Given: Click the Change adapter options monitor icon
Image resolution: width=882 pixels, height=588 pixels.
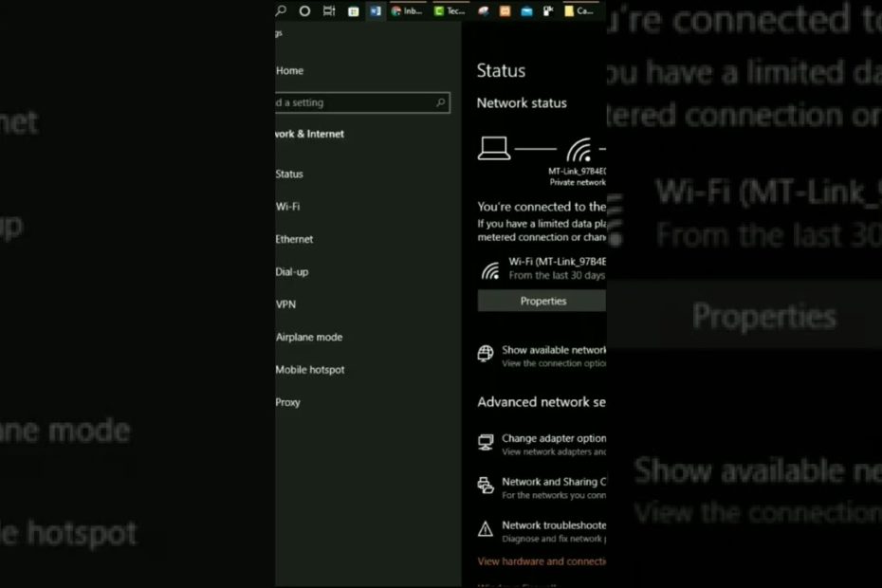Looking at the screenshot, I should 486,443.
